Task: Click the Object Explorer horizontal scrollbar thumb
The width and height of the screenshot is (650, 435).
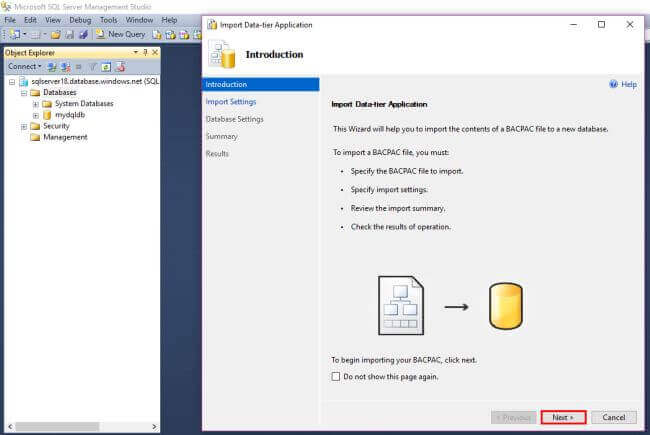Action: [x=57, y=426]
